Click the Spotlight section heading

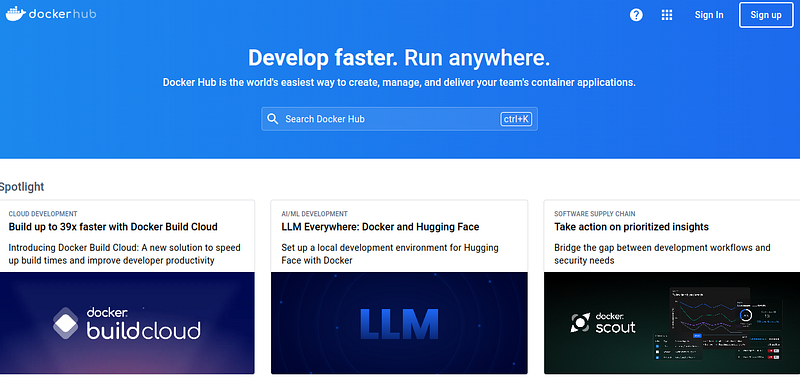[x=22, y=187]
